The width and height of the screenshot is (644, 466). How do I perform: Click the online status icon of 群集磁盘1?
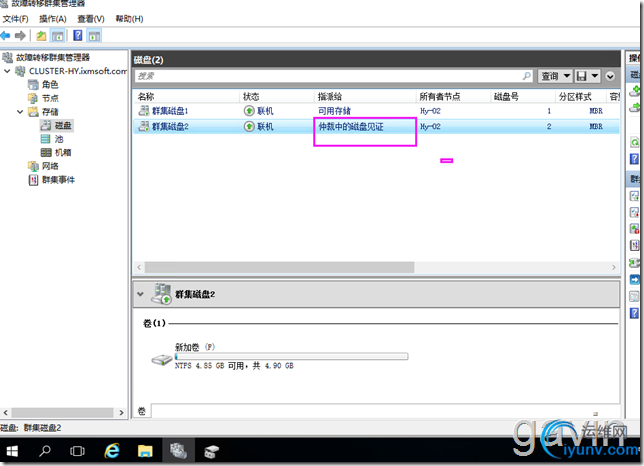click(x=249, y=111)
